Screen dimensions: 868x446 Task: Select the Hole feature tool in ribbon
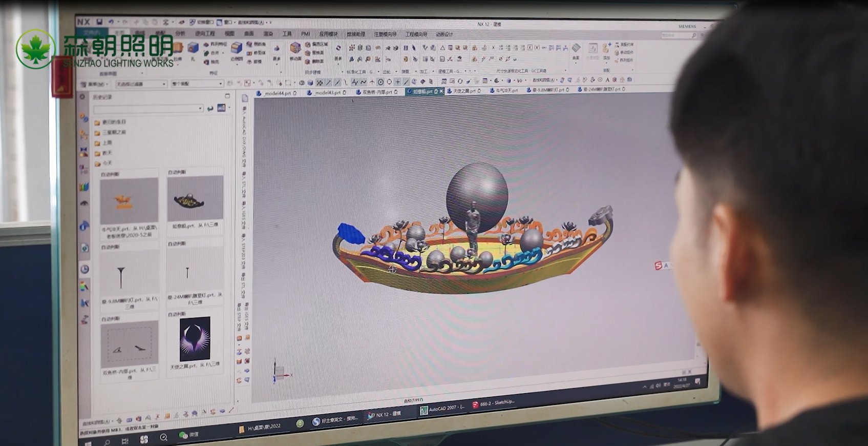(x=193, y=49)
